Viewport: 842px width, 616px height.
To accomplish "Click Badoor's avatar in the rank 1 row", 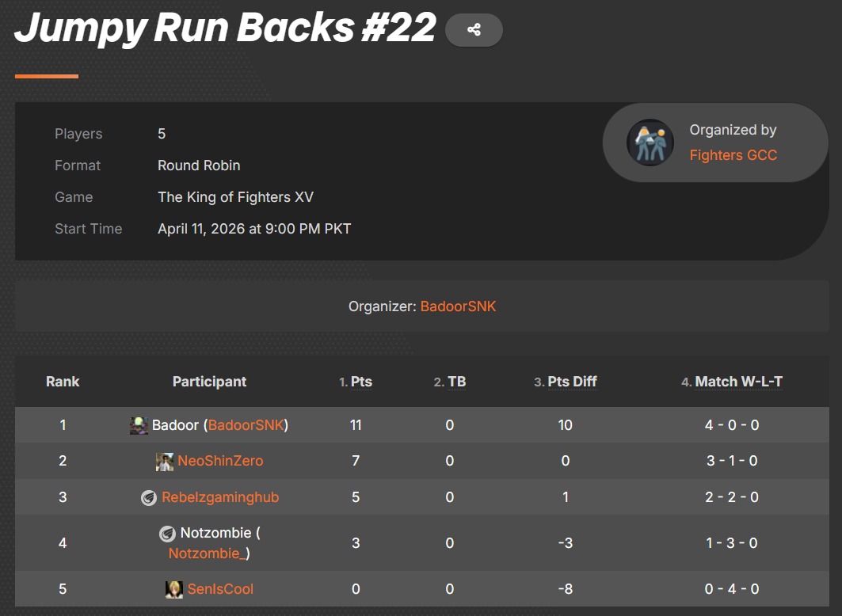I will click(x=139, y=425).
